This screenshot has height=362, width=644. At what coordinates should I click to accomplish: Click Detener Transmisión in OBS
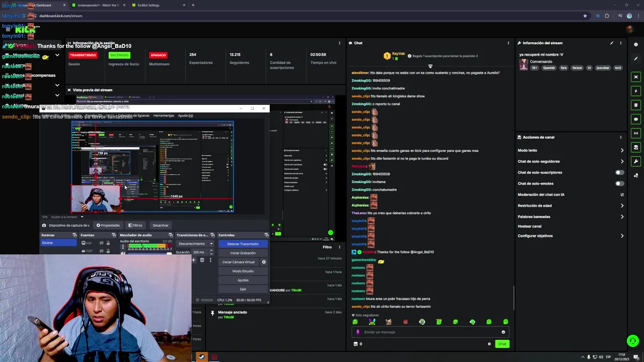[243, 244]
